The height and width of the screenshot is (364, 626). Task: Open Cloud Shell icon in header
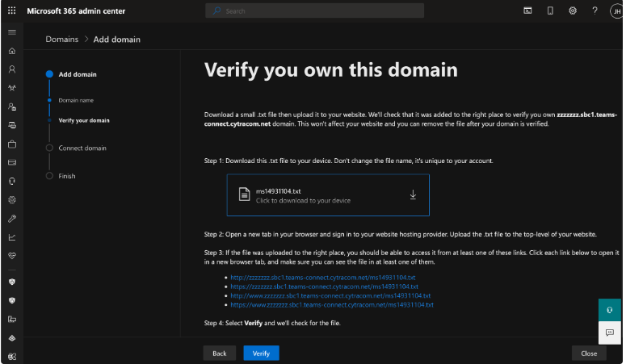pos(527,10)
